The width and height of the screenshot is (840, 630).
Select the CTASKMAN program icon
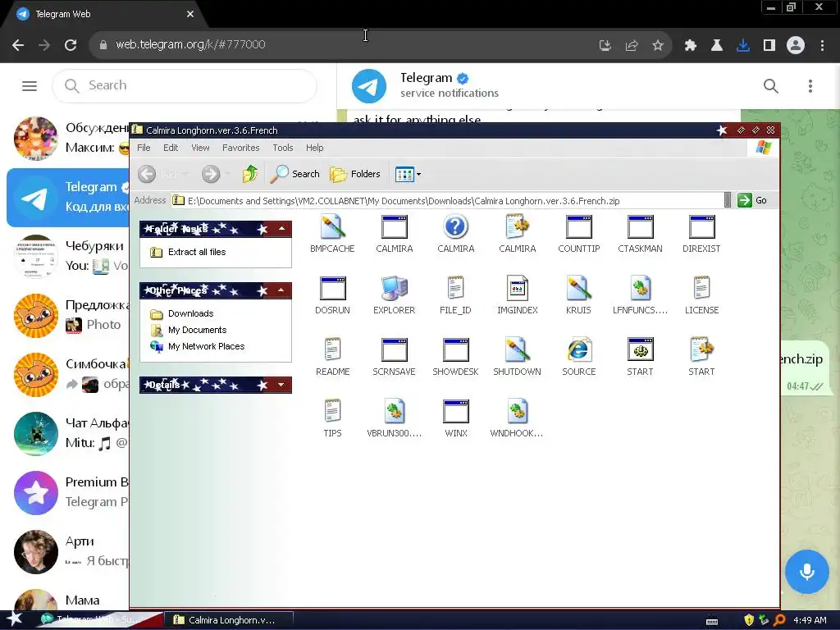point(640,227)
